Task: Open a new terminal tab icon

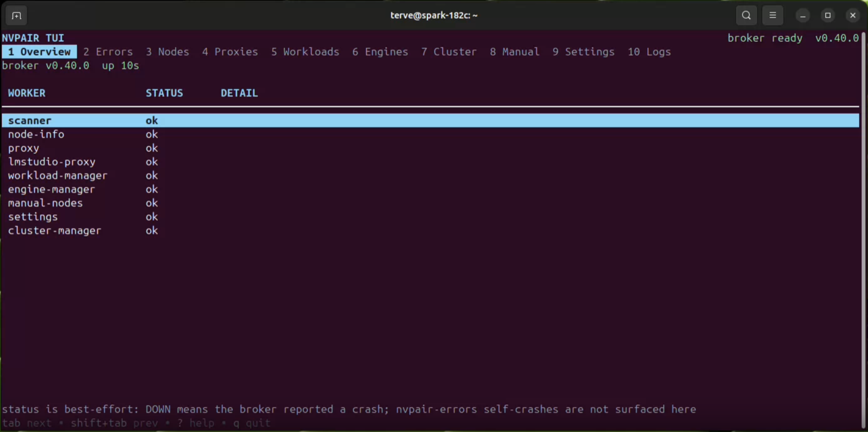Action: click(x=16, y=16)
